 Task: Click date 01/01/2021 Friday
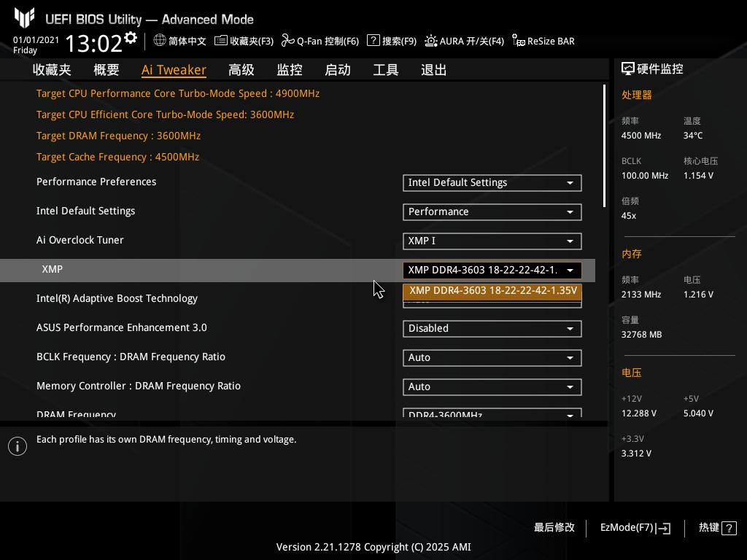coord(36,44)
